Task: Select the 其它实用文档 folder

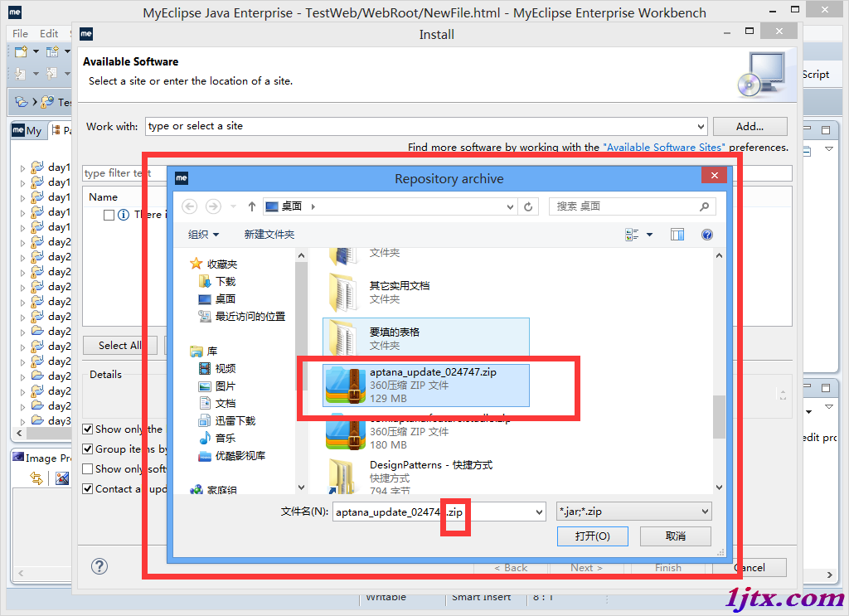Action: click(425, 293)
